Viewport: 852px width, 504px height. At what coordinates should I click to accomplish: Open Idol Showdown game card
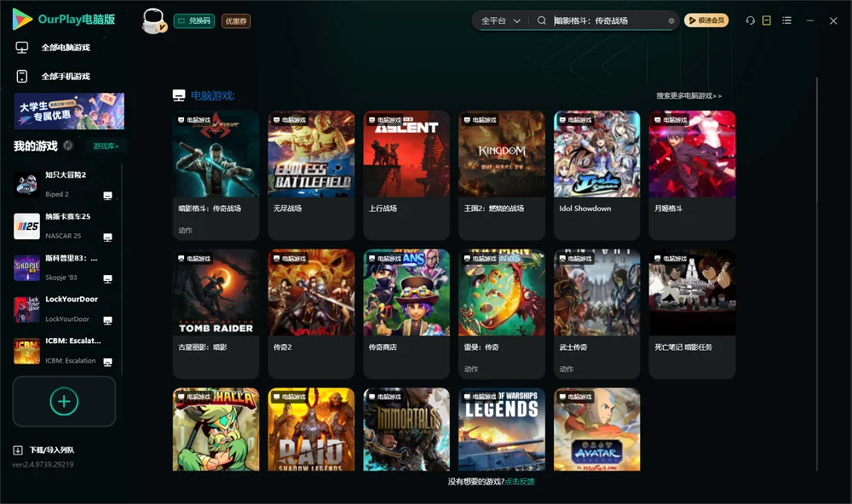coord(596,175)
